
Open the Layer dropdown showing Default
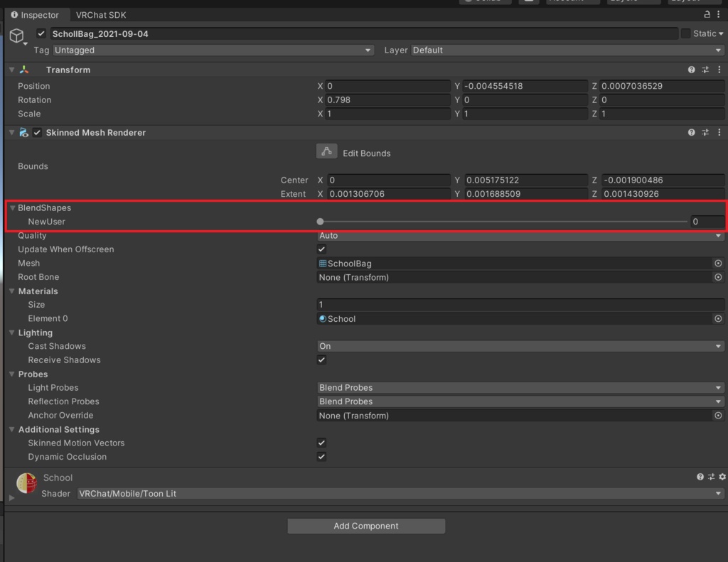point(567,50)
